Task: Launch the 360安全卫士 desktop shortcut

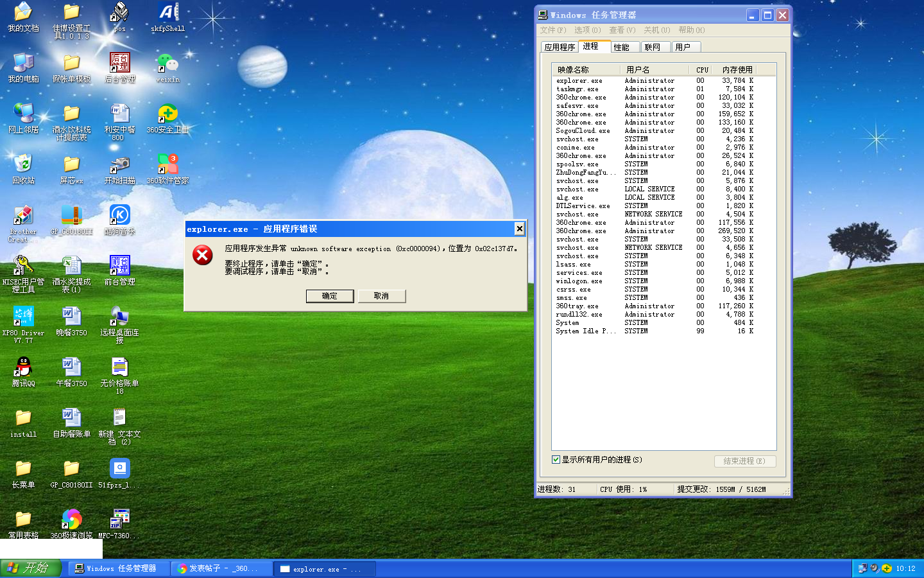Action: coord(167,119)
